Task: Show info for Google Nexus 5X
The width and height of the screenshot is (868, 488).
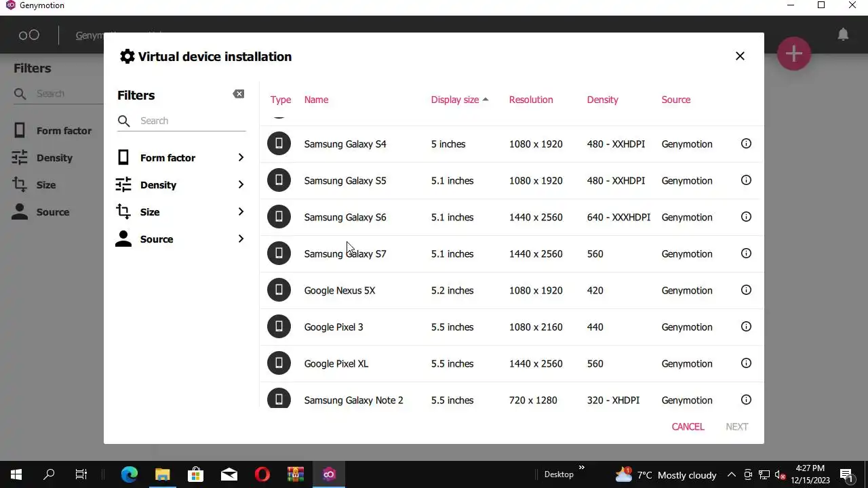Action: 746,290
